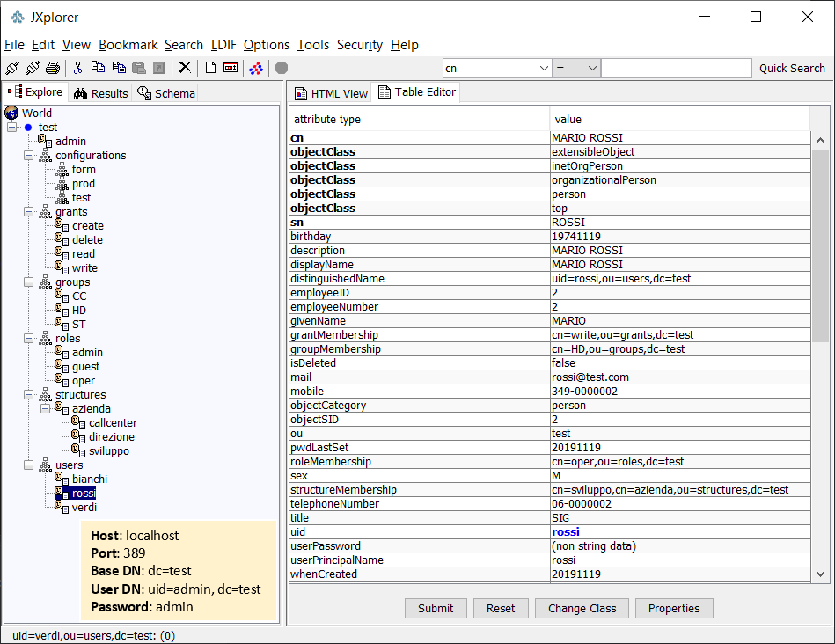
Task: Click the Delete X icon in toolbar
Action: [x=185, y=68]
